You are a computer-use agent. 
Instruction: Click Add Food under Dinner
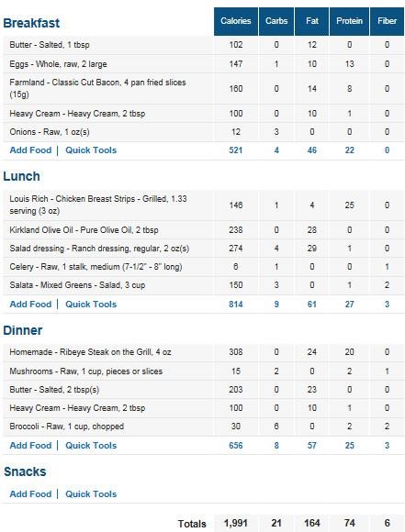(30, 446)
